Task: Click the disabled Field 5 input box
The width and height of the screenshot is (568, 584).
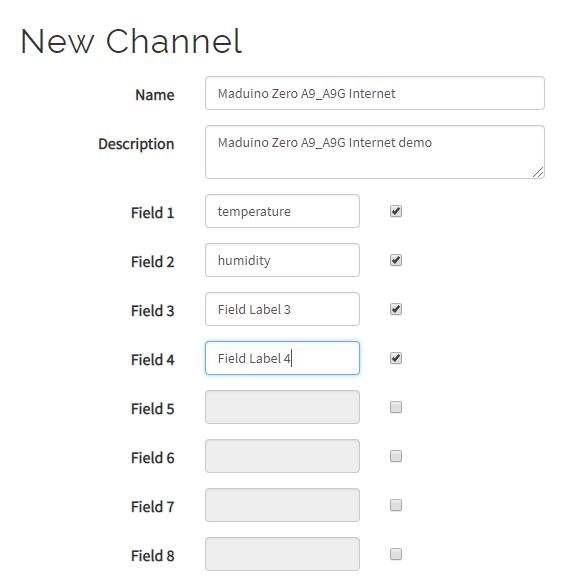Action: 282,407
